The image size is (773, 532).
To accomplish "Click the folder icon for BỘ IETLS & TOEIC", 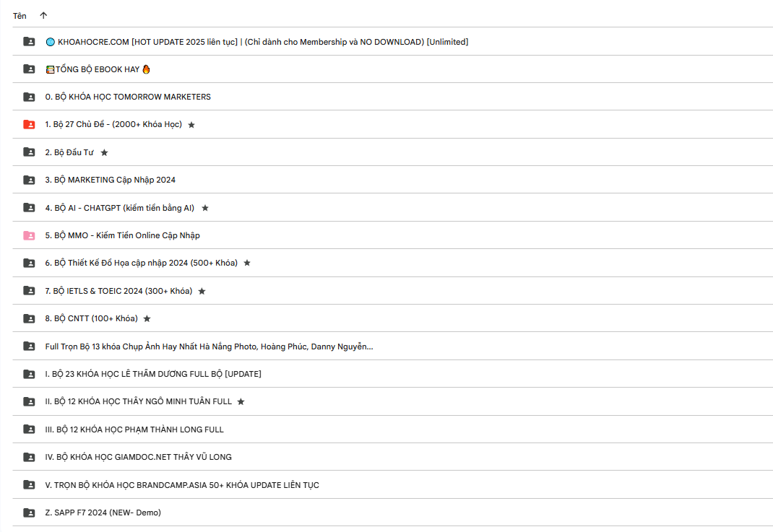I will [x=29, y=291].
